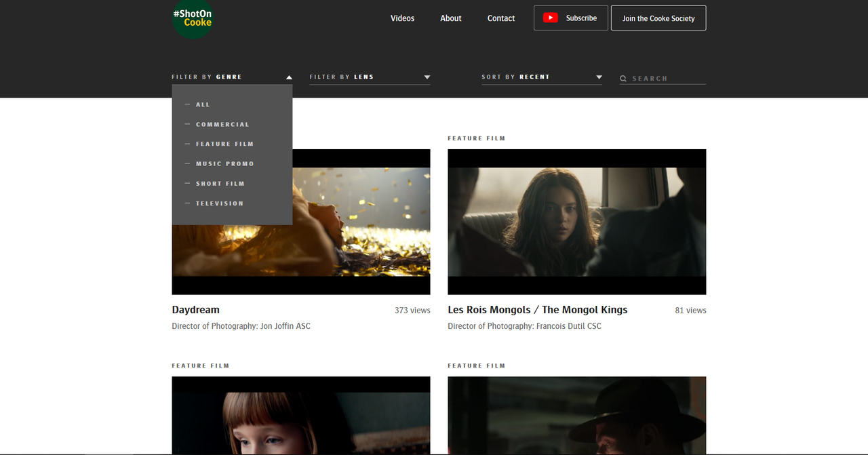Choose Feature Film in the genre dropdown list

(224, 144)
